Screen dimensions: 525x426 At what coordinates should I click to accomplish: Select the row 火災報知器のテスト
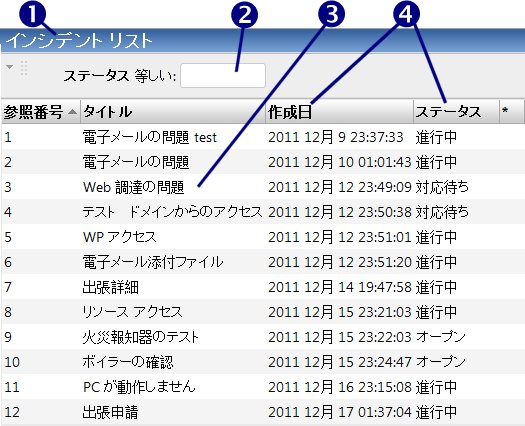click(262, 337)
